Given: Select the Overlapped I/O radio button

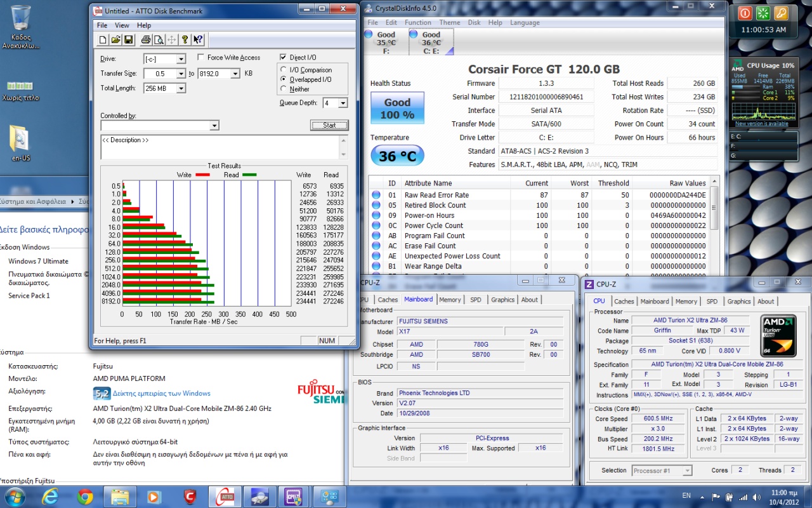Looking at the screenshot, I should click(284, 79).
